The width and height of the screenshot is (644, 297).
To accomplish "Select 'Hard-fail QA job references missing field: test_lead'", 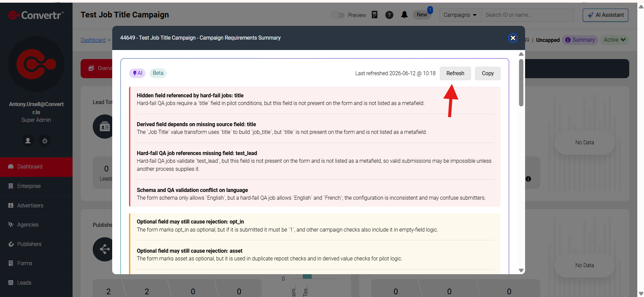I will tap(197, 153).
